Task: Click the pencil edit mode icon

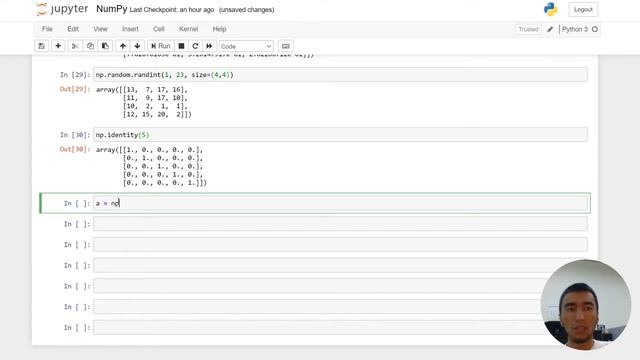Action: click(550, 29)
